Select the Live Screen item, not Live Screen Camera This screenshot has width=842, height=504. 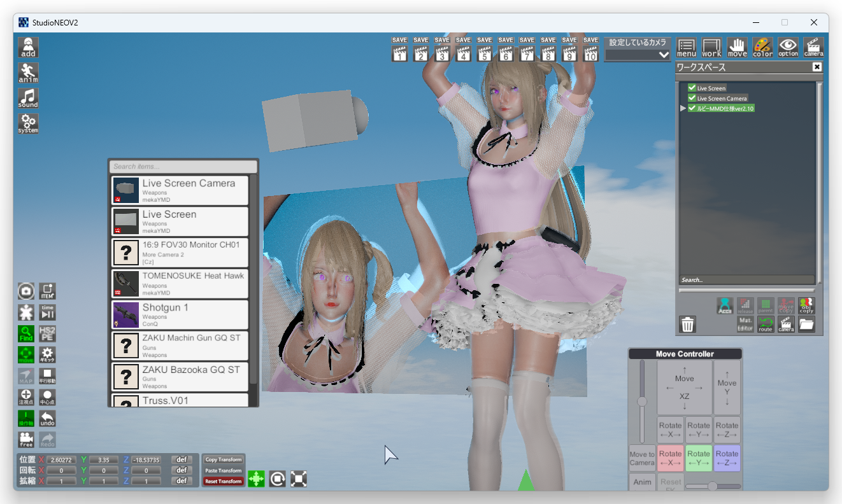pos(180,222)
